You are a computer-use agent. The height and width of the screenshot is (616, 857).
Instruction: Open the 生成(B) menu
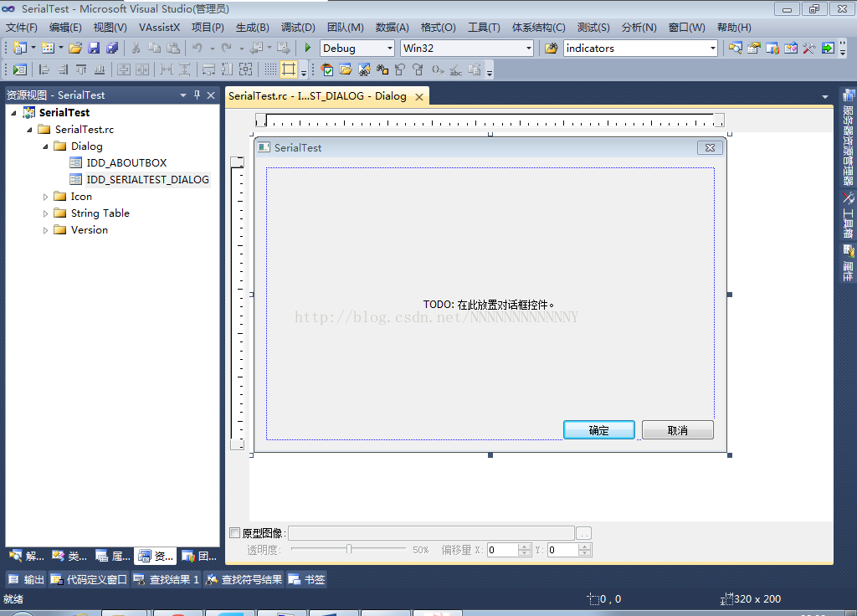point(253,28)
